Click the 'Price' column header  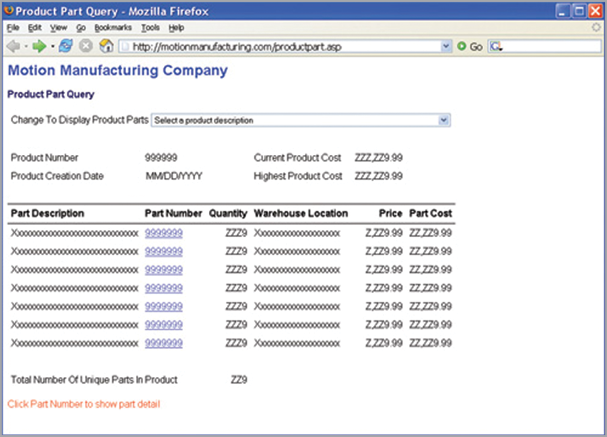(391, 213)
